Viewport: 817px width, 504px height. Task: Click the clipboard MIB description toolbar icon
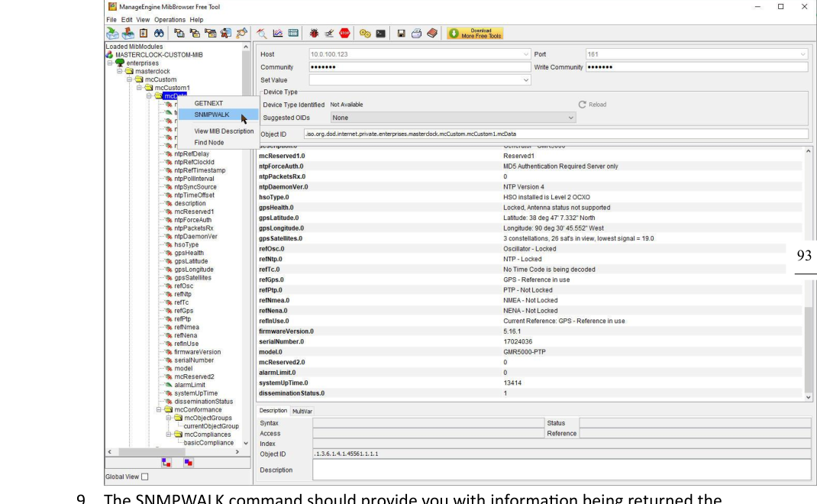(144, 34)
